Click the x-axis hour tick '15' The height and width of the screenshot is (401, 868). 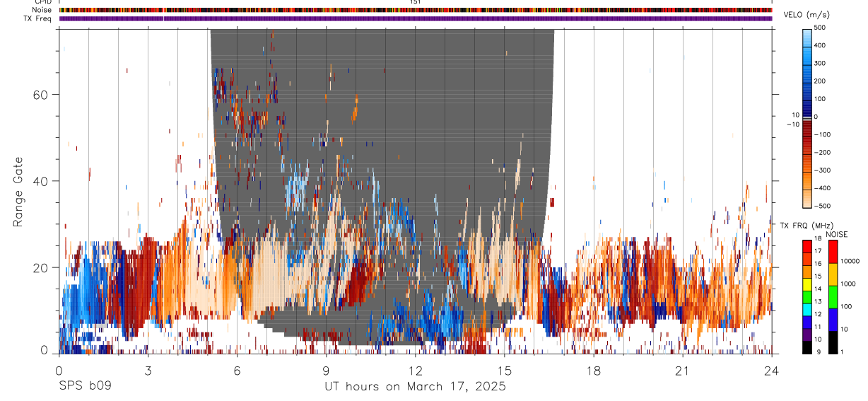click(x=505, y=371)
